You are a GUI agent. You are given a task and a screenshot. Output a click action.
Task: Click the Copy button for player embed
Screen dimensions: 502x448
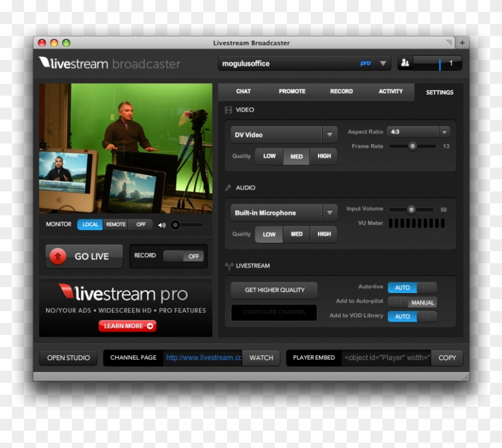pyautogui.click(x=447, y=358)
